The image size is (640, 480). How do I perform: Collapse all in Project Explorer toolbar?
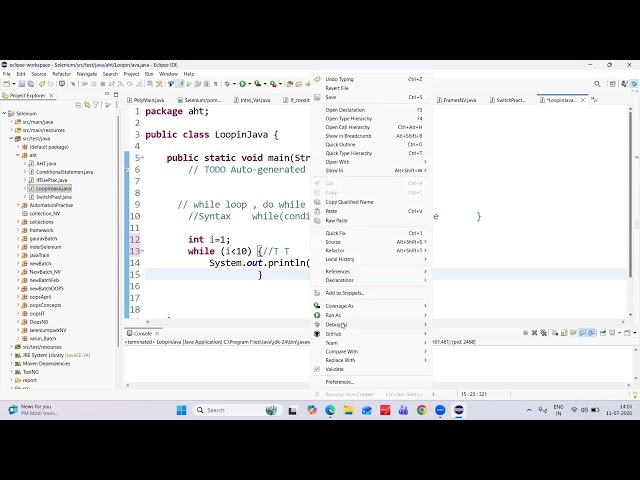(x=78, y=105)
